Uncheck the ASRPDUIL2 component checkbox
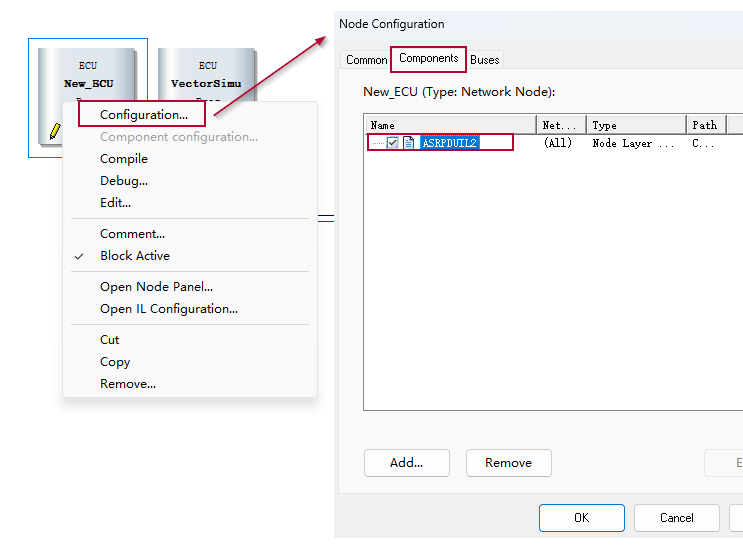This screenshot has height=546, width=743. pos(393,143)
